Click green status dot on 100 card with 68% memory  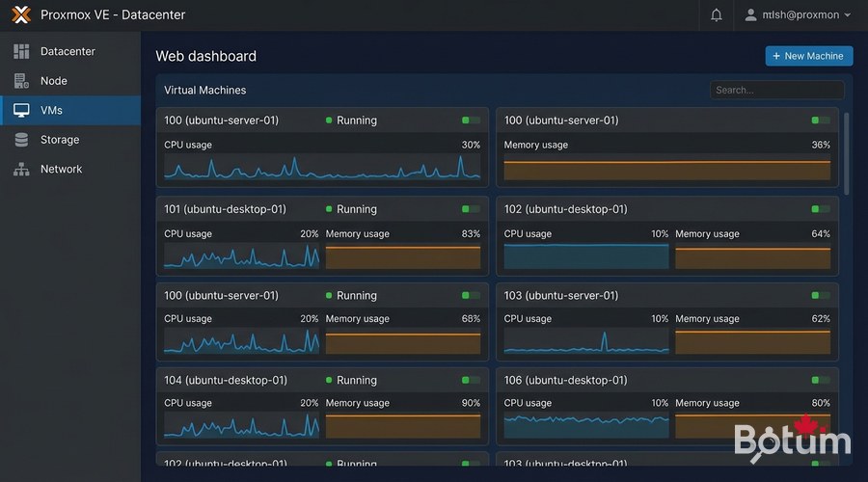pyautogui.click(x=329, y=296)
